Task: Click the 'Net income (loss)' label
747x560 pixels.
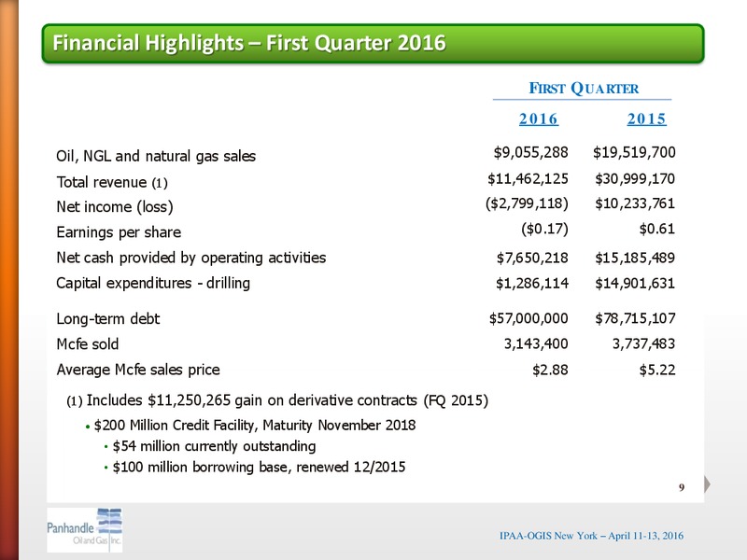Action: pos(115,207)
